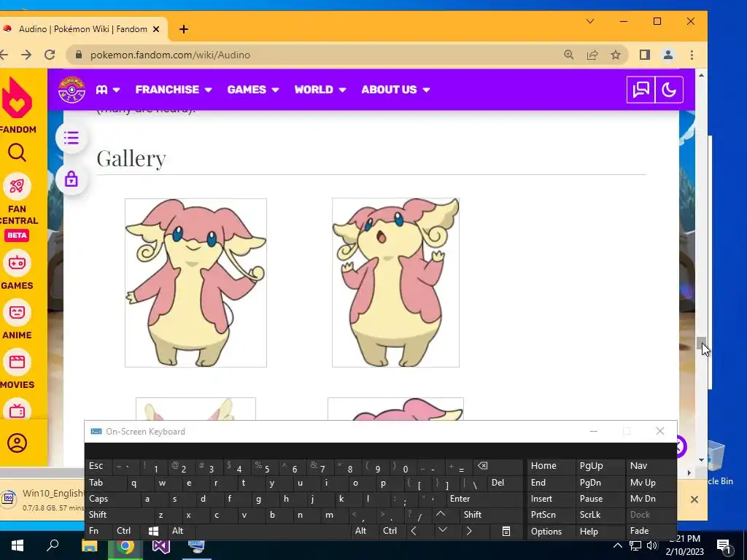
Task: Click the Pokémon Wiki logo
Action: pyautogui.click(x=72, y=90)
